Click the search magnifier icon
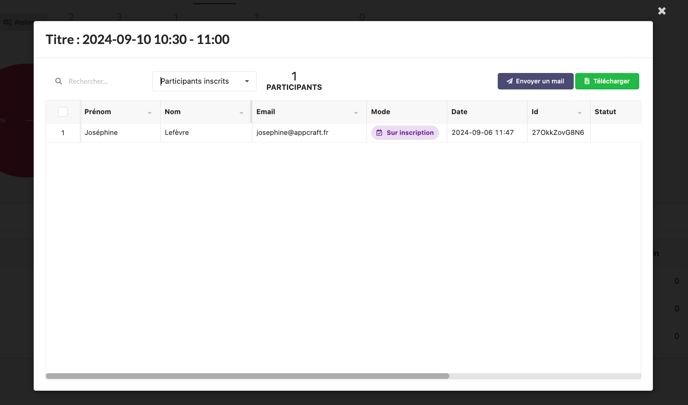Image resolution: width=688 pixels, height=405 pixels. click(58, 81)
